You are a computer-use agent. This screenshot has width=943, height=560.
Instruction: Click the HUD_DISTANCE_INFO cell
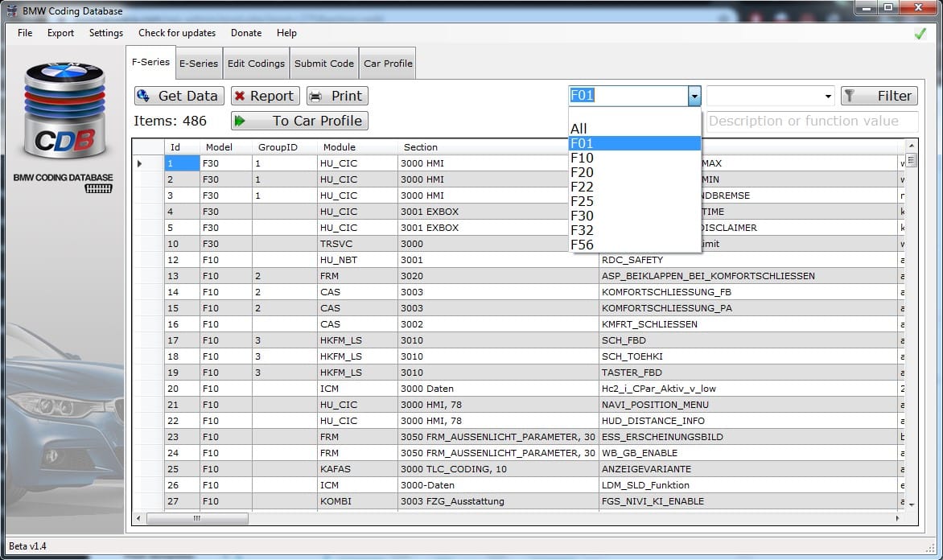click(x=748, y=421)
